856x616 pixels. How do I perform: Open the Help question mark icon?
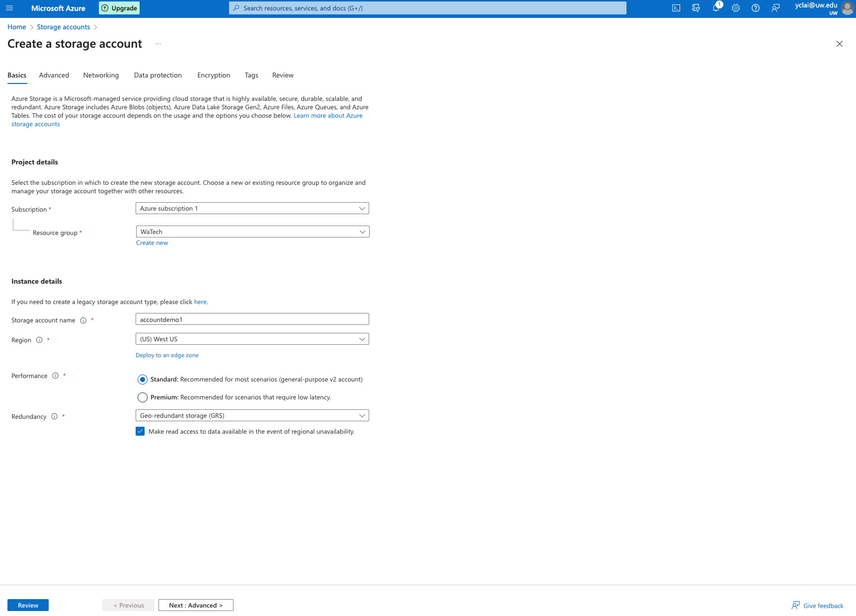click(x=756, y=8)
